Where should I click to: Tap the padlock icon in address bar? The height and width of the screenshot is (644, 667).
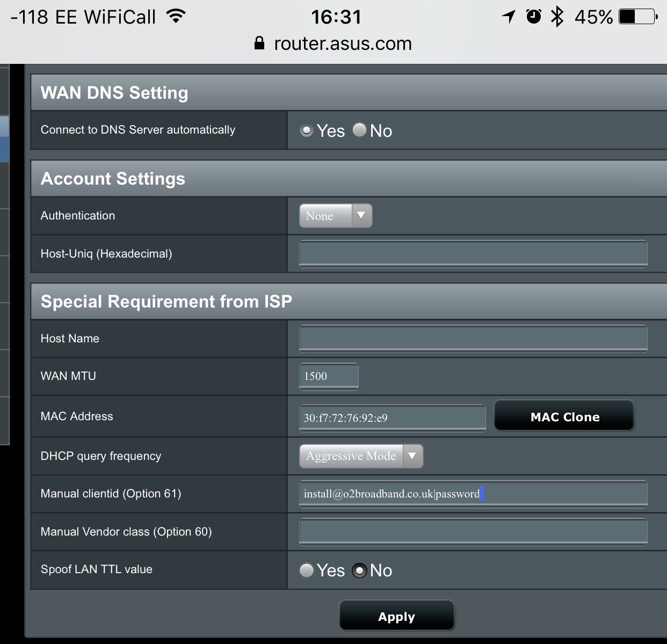tap(259, 43)
